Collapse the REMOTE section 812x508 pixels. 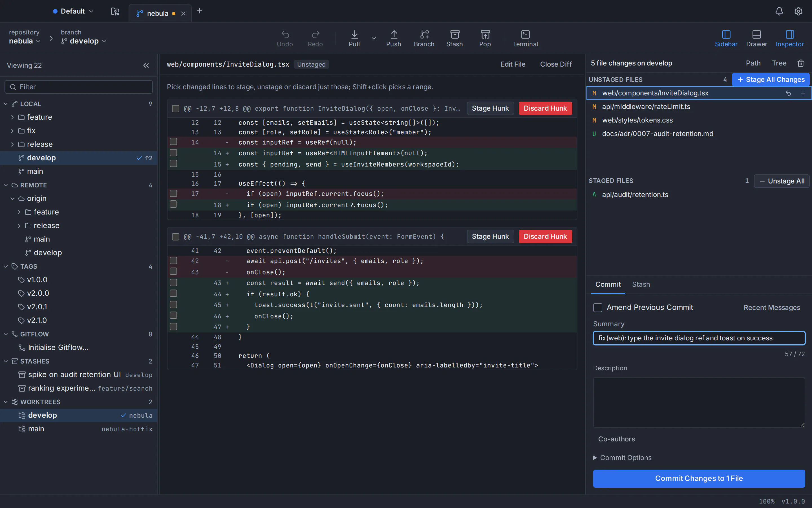[x=6, y=185]
